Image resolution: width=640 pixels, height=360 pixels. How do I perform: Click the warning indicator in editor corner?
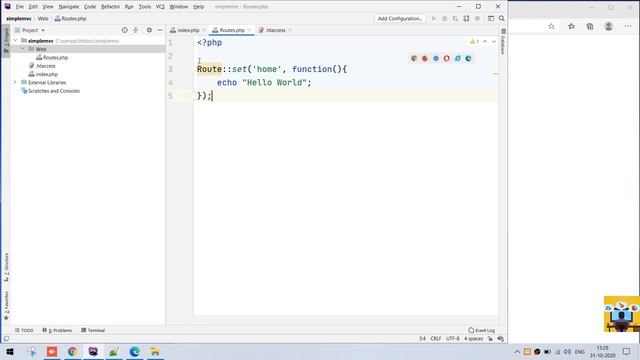click(474, 42)
